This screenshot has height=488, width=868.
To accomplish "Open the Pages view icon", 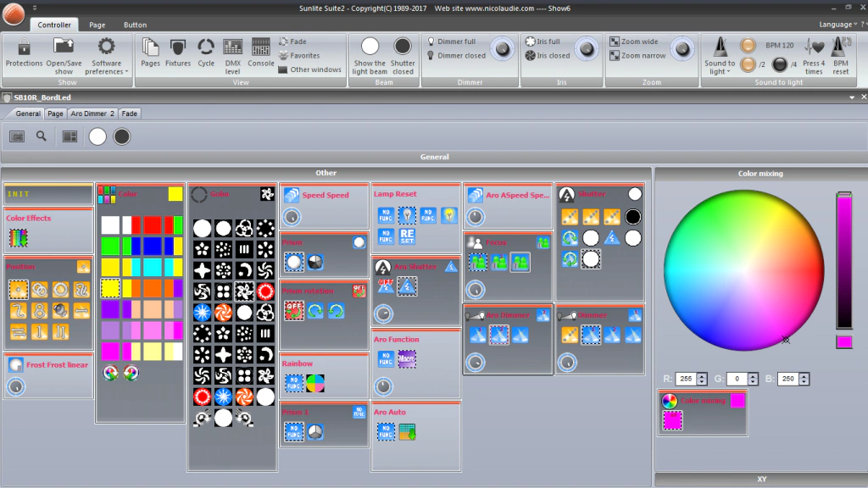I will [150, 47].
